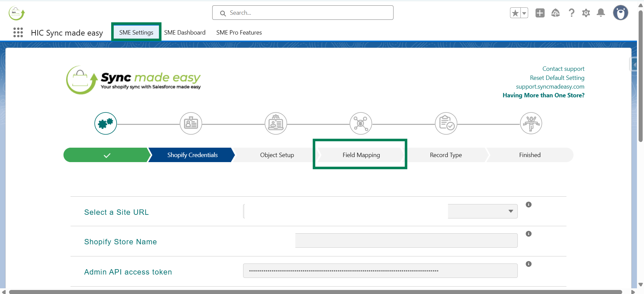The image size is (644, 294).
Task: Click the vertical scrollbar on the right
Action: coord(641,76)
